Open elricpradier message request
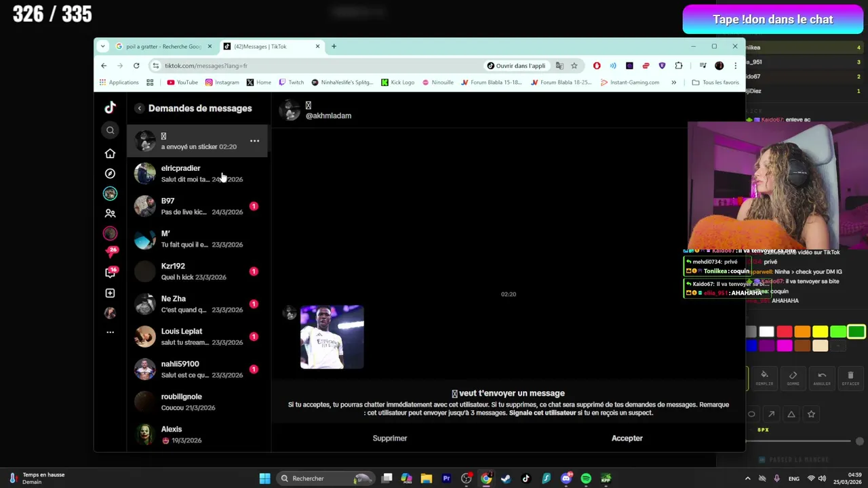The width and height of the screenshot is (868, 488). tap(197, 174)
